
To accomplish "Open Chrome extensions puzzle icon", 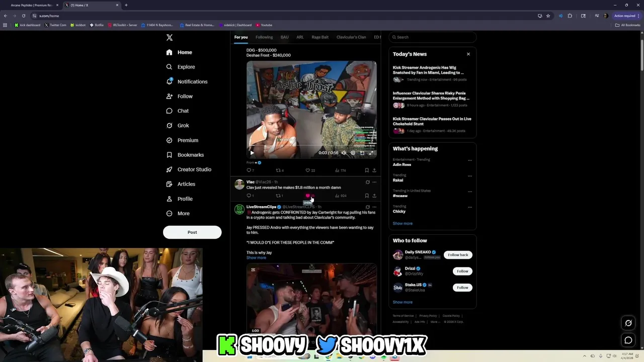I will 570,16.
